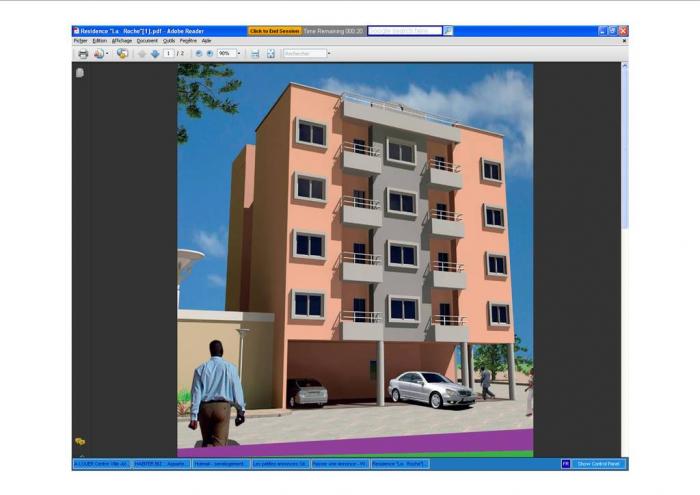Open the Affichage menu
The height and width of the screenshot is (495, 700).
point(121,41)
